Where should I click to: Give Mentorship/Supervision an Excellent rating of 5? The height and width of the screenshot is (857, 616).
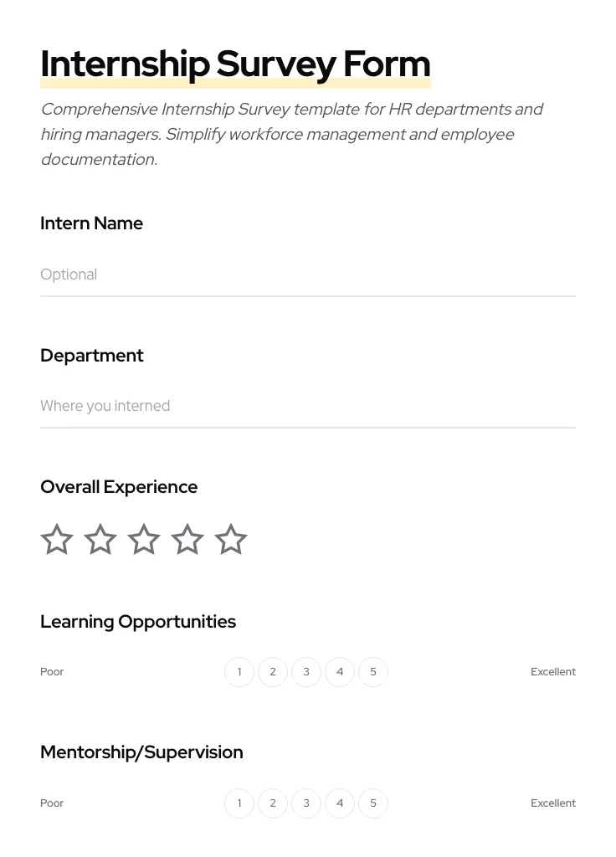(373, 803)
